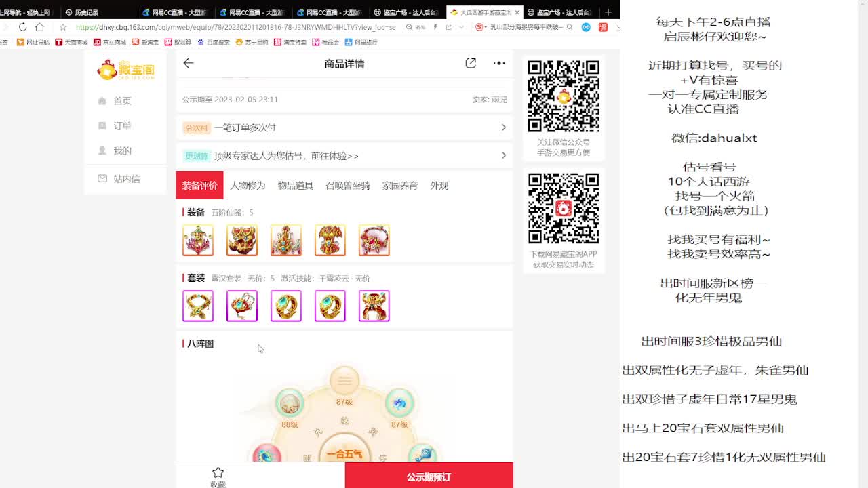Screen dimensions: 868x488
Task: Open the share icon beside 商品详情
Action: (x=471, y=63)
